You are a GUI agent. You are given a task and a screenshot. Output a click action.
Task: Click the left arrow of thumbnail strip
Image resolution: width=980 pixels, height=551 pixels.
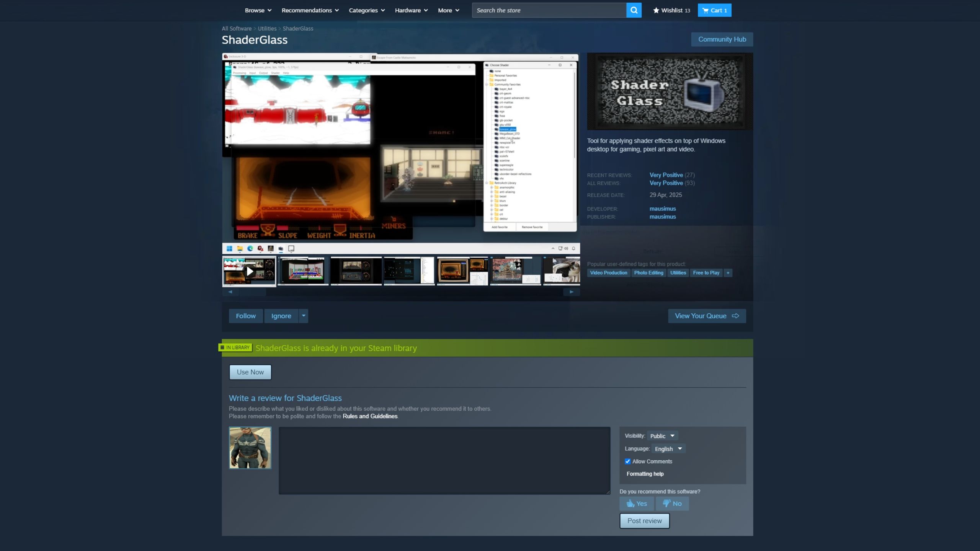230,292
